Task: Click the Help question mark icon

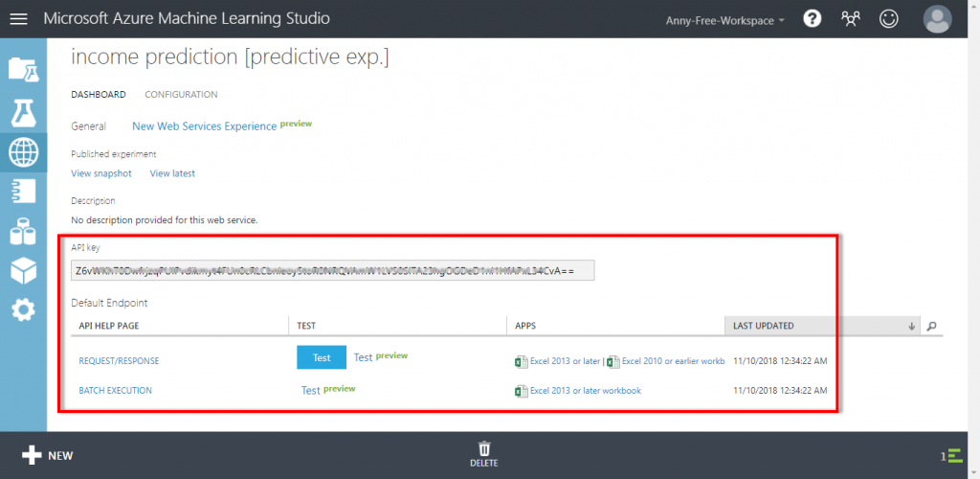Action: coord(812,19)
